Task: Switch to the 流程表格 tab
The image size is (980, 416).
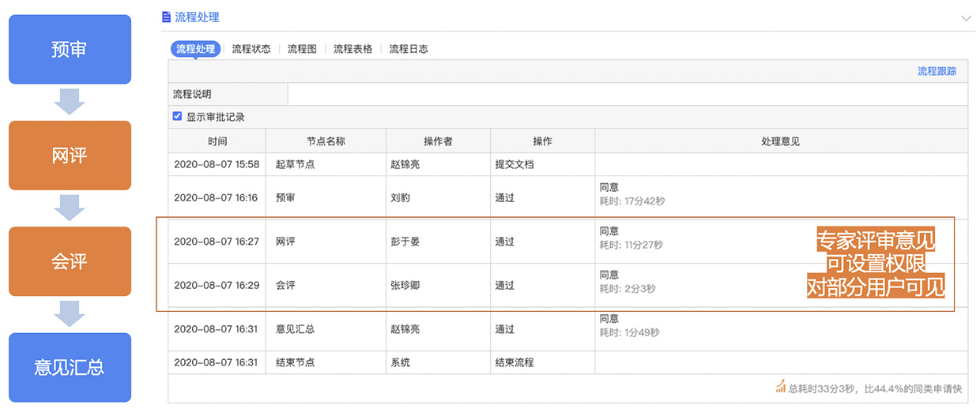Action: [352, 49]
